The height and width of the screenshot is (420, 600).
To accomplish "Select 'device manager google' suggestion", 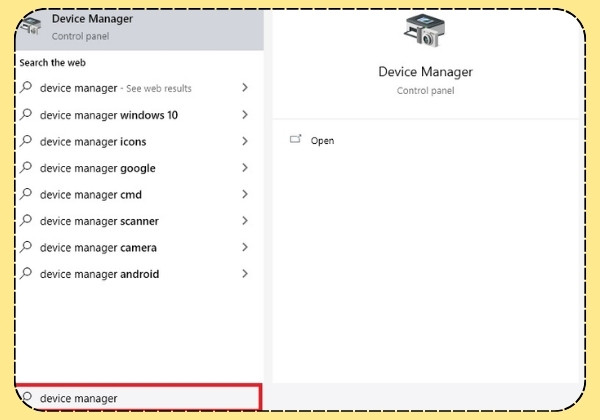I will 140,168.
